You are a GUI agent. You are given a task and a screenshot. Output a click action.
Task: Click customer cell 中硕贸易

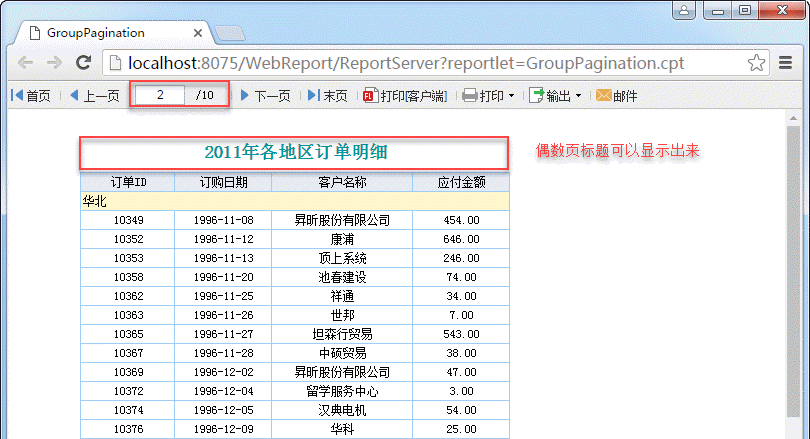click(x=342, y=353)
